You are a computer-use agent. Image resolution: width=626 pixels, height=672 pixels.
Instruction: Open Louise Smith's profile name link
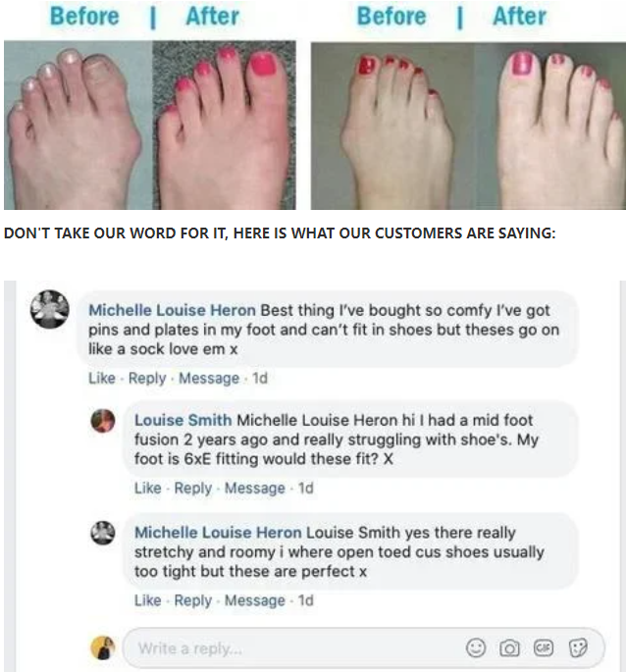click(x=183, y=420)
